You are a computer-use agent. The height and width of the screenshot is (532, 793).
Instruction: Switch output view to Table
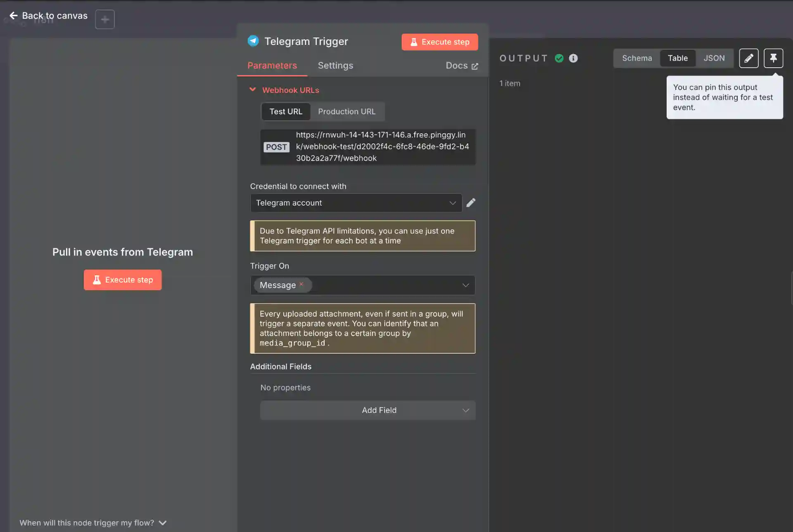coord(678,58)
